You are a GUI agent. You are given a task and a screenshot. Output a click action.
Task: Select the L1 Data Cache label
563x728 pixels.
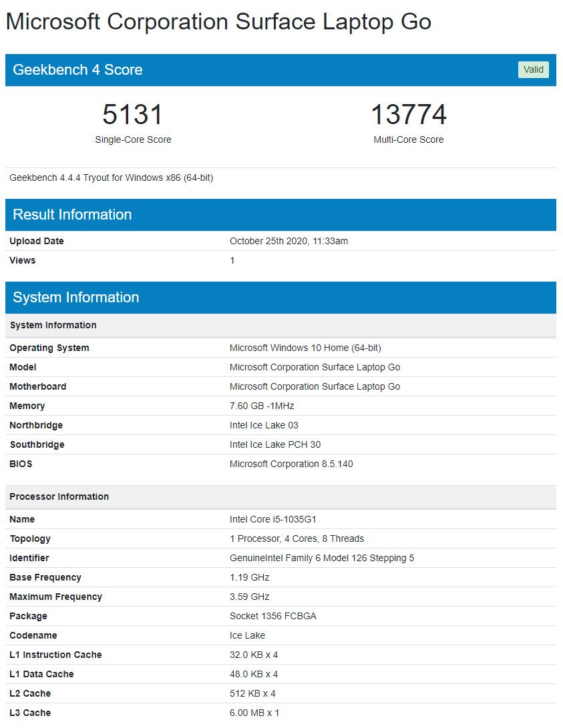point(42,674)
